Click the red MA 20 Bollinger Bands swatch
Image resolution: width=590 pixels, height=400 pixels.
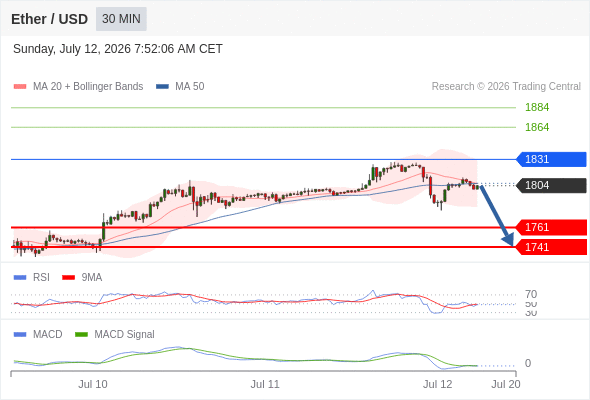click(20, 87)
